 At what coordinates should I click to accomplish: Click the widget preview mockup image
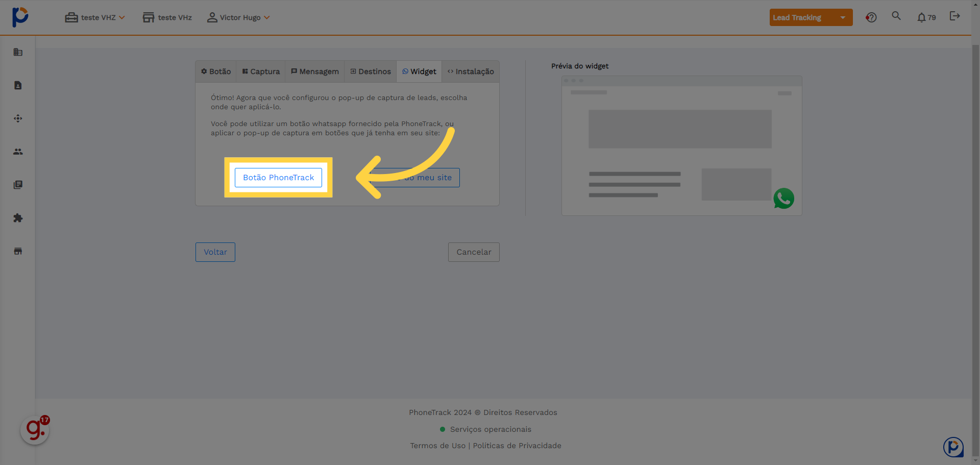coord(682,145)
